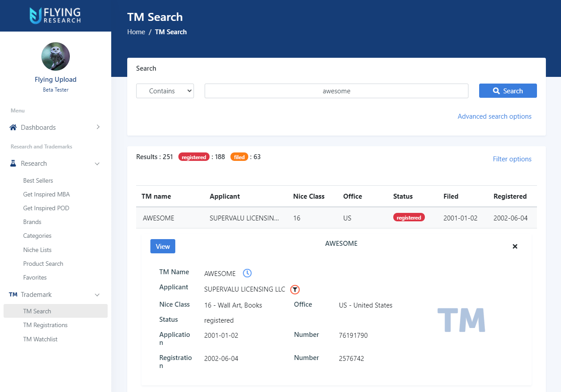The image size is (561, 392).
Task: Click the clock history icon beside AWESOME
Action: coord(247,273)
